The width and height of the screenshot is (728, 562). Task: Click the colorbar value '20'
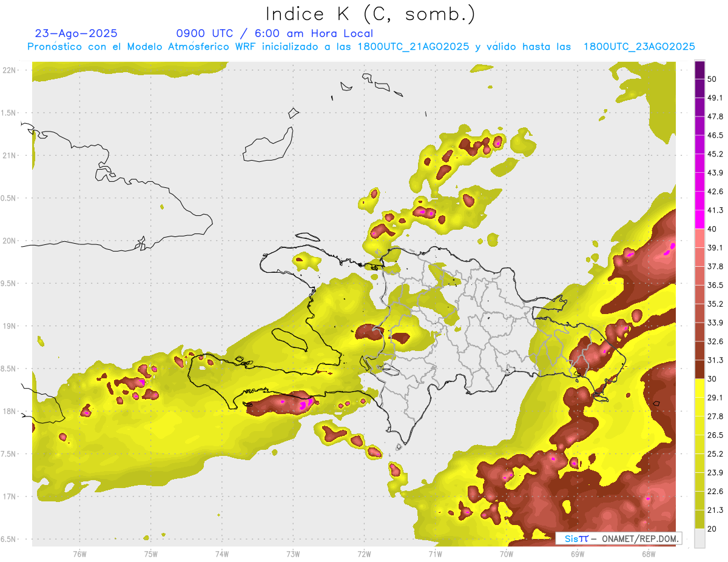pyautogui.click(x=713, y=529)
